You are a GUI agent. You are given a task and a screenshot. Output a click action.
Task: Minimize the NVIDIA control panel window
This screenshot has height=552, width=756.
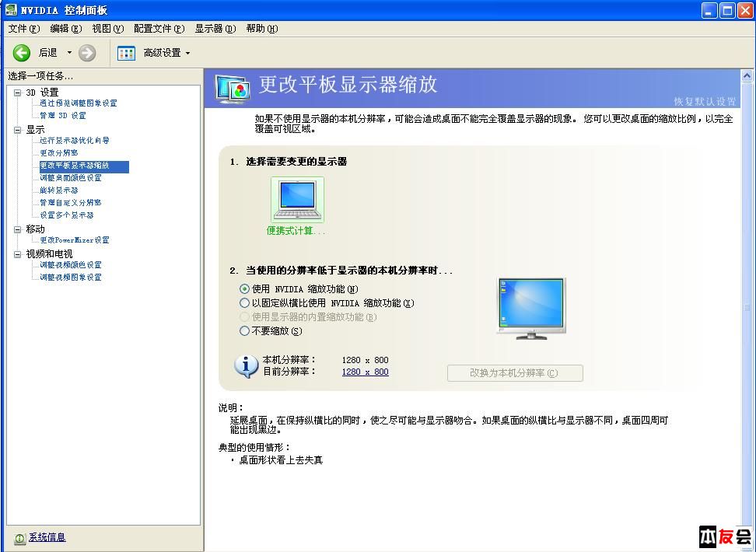[709, 10]
